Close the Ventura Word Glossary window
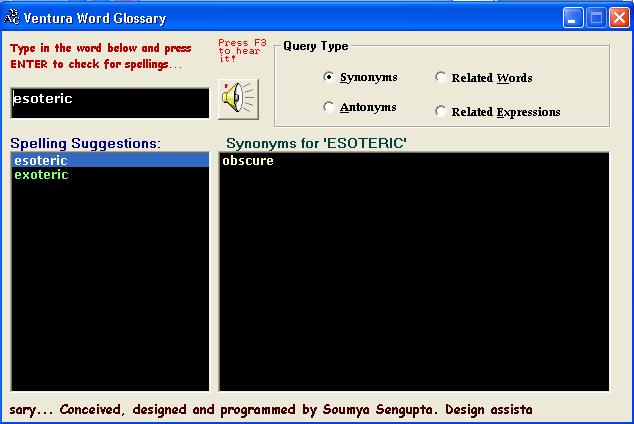Screen dimensions: 634x424 [x=618, y=18]
